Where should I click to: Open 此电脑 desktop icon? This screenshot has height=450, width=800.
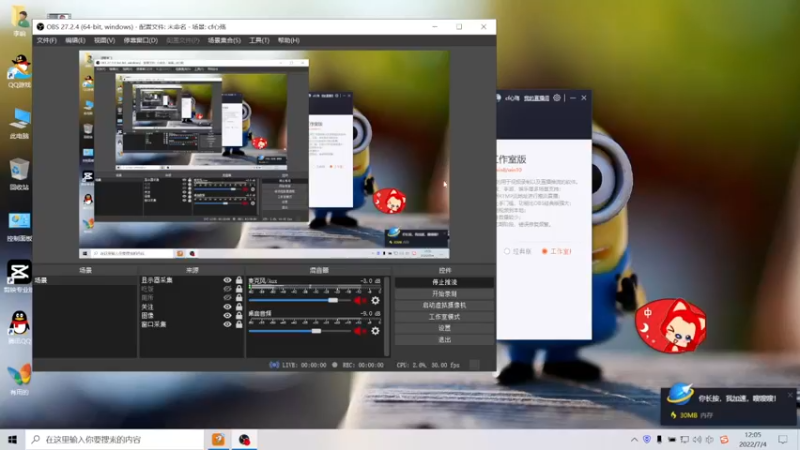(x=19, y=123)
